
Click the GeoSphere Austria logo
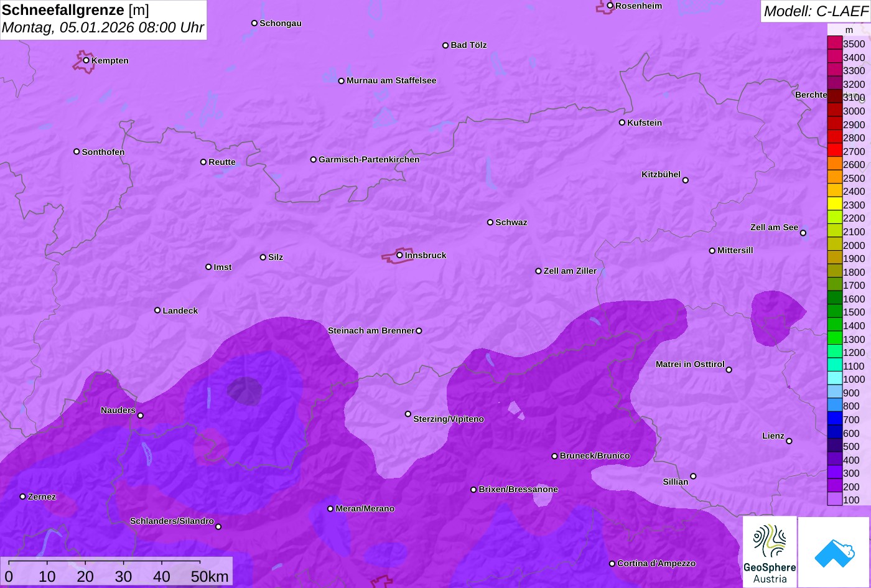pyautogui.click(x=770, y=552)
